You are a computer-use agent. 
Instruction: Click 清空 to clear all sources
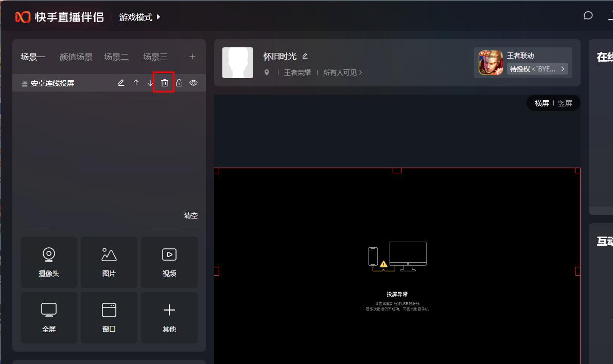pyautogui.click(x=191, y=215)
